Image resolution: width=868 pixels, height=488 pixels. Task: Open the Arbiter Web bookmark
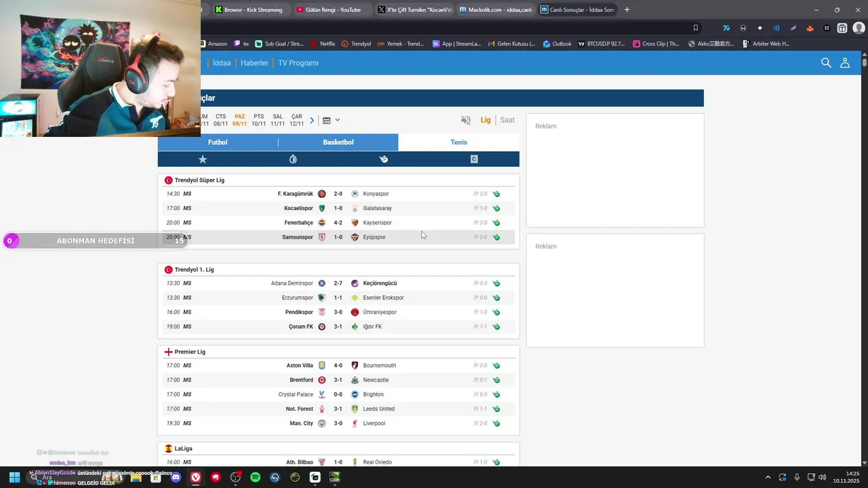(x=766, y=44)
